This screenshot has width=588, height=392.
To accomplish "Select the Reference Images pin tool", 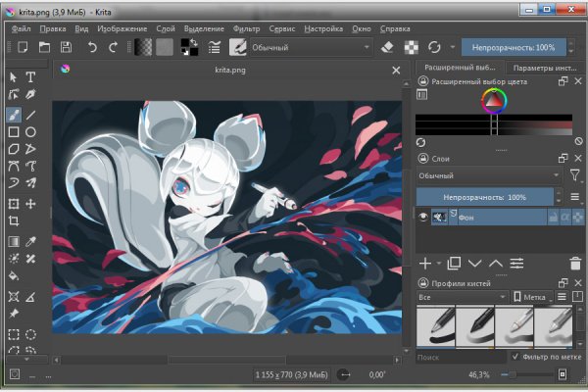I will tap(14, 314).
